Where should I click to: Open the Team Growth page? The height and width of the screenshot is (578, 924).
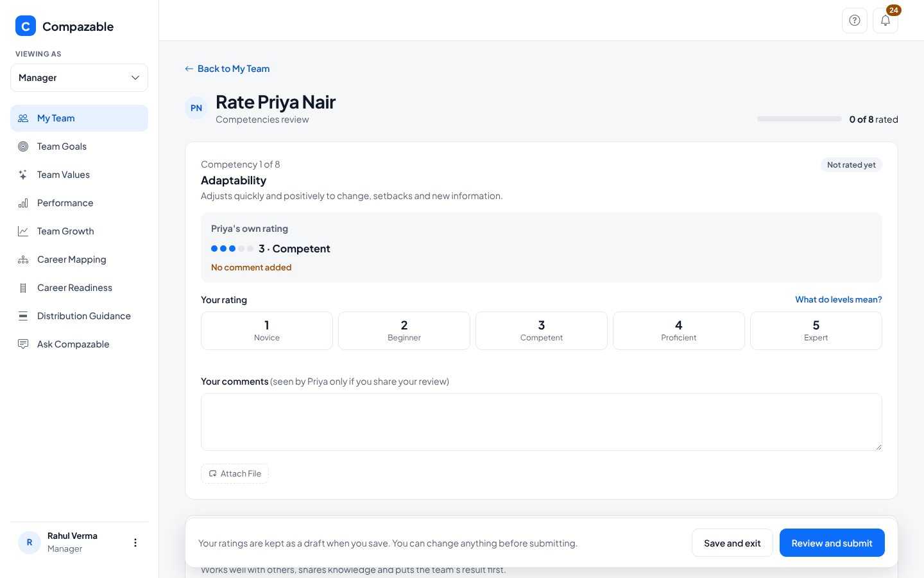click(79, 231)
